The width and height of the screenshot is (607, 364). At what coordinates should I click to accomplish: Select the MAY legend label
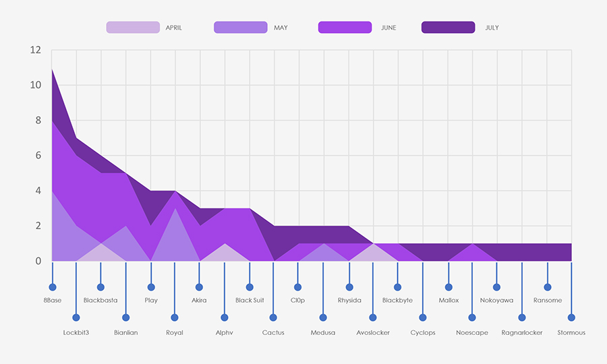tap(281, 28)
